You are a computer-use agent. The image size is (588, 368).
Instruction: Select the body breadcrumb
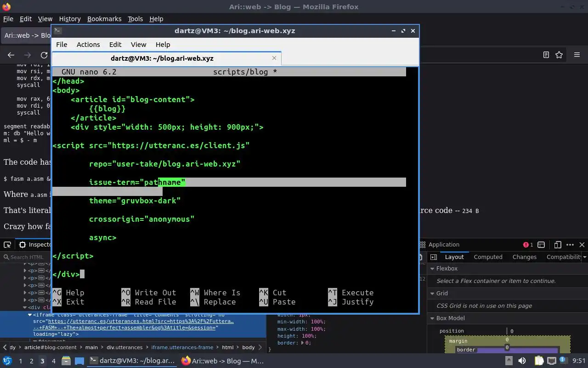[249, 347]
